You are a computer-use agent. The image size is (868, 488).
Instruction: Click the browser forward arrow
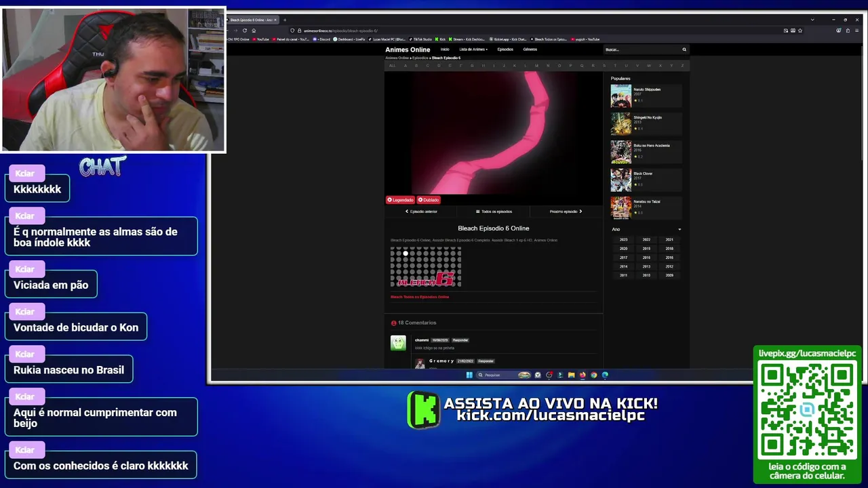pos(235,30)
